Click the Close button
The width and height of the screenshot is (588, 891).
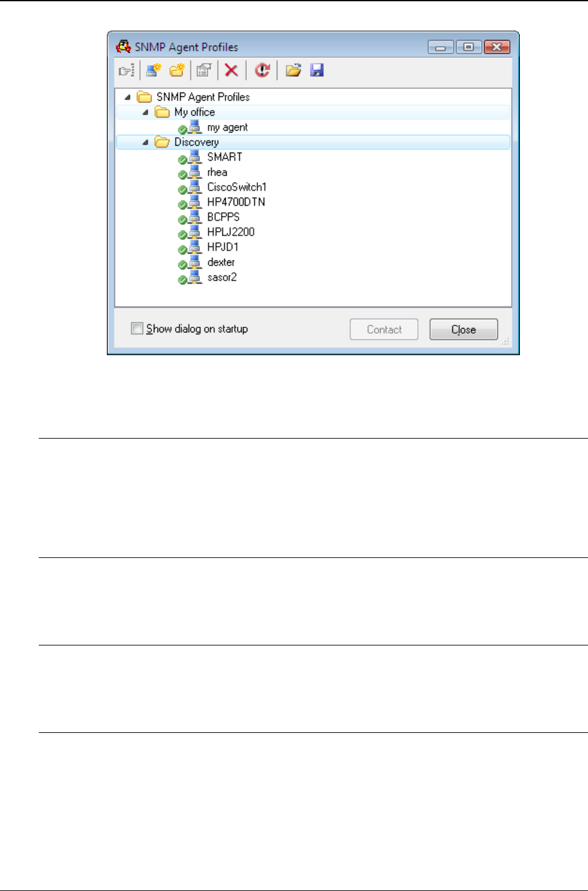(x=464, y=329)
